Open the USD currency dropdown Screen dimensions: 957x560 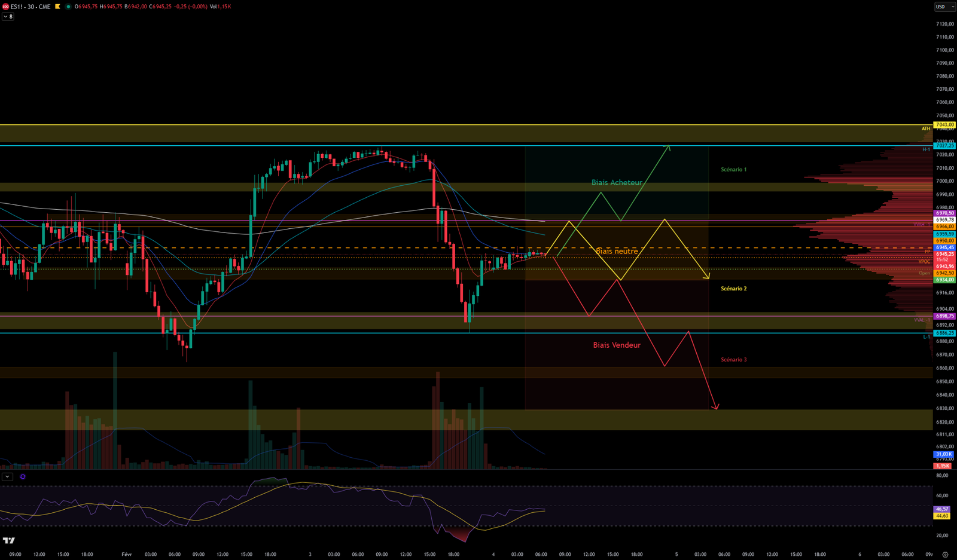coord(944,7)
